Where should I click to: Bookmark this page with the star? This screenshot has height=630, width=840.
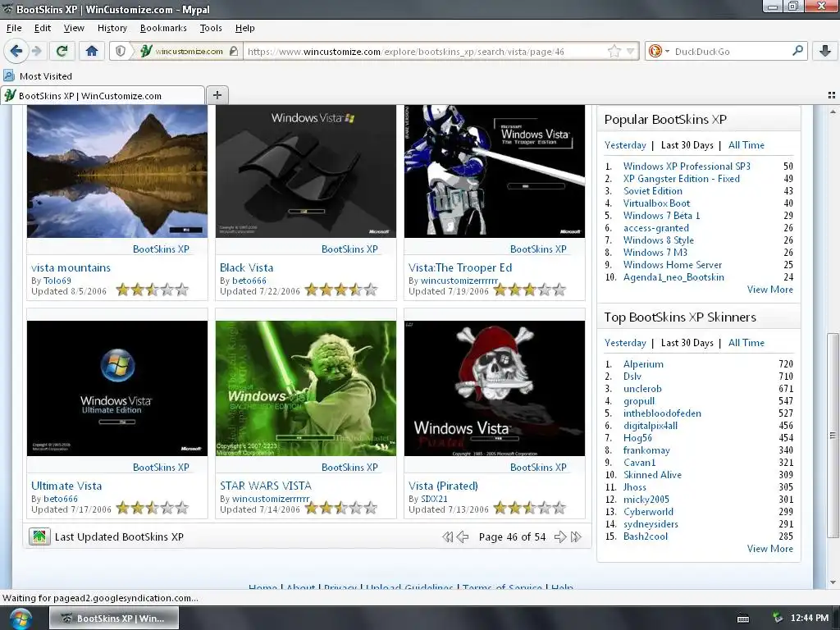[x=614, y=52]
